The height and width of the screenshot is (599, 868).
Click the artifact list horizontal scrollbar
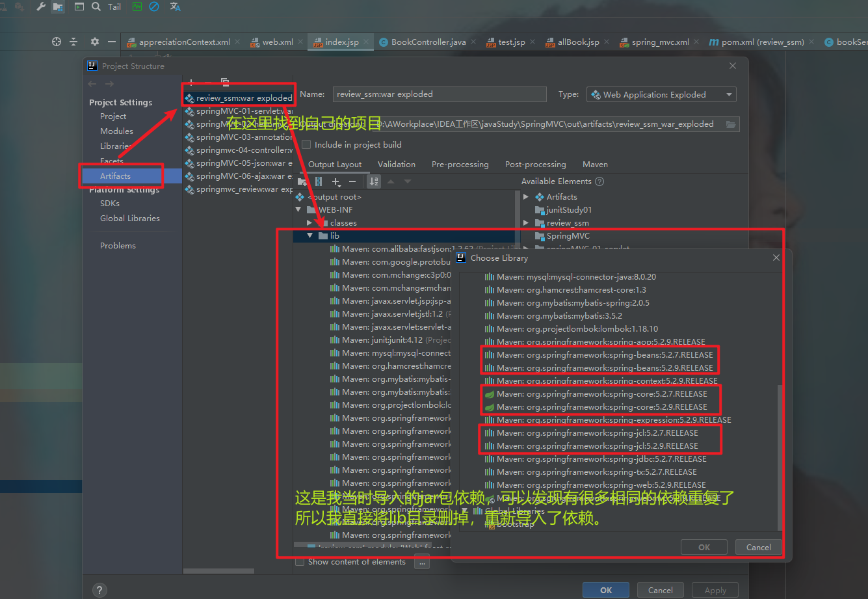(217, 571)
